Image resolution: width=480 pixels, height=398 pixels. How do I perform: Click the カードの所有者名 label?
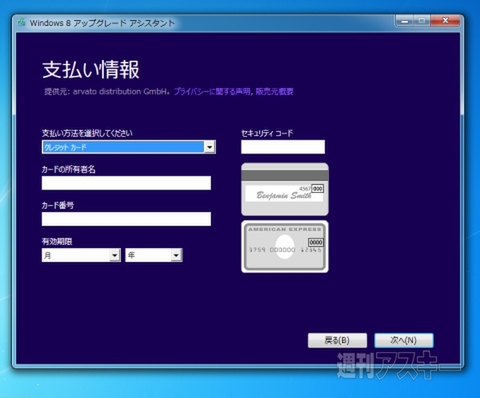69,169
